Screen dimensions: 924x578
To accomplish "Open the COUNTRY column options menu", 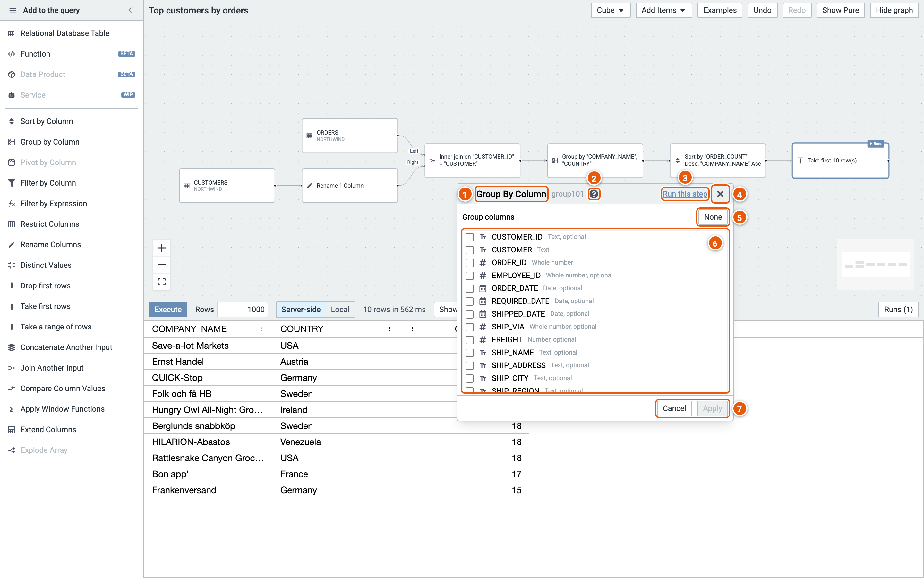I will coord(389,329).
